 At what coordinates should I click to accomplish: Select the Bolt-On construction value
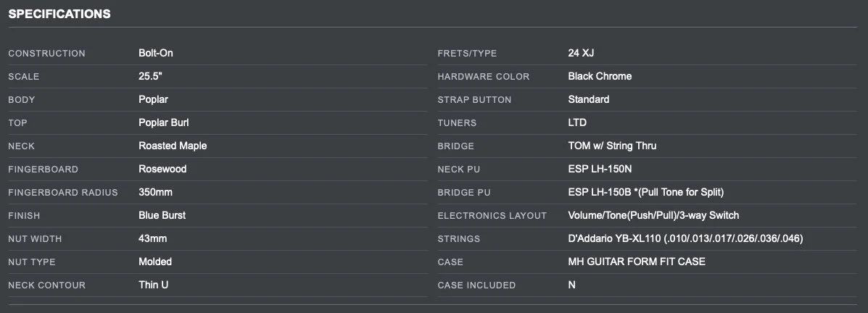tap(155, 53)
